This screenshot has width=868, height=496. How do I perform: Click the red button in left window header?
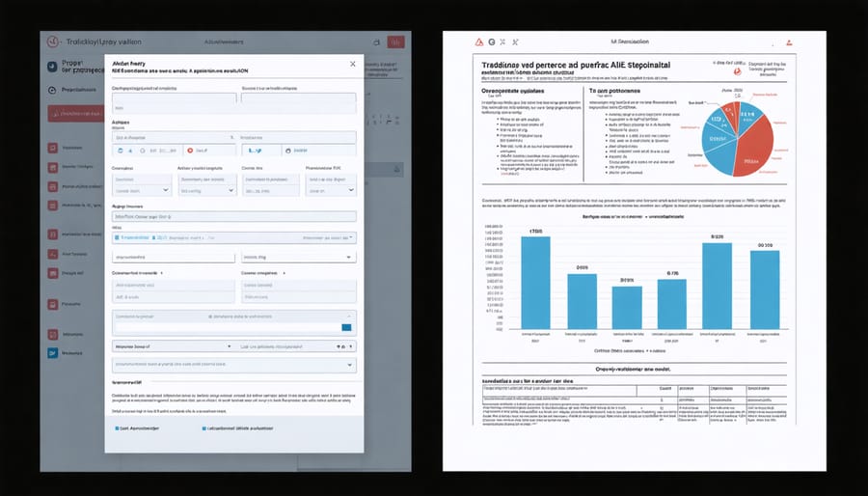pos(395,41)
